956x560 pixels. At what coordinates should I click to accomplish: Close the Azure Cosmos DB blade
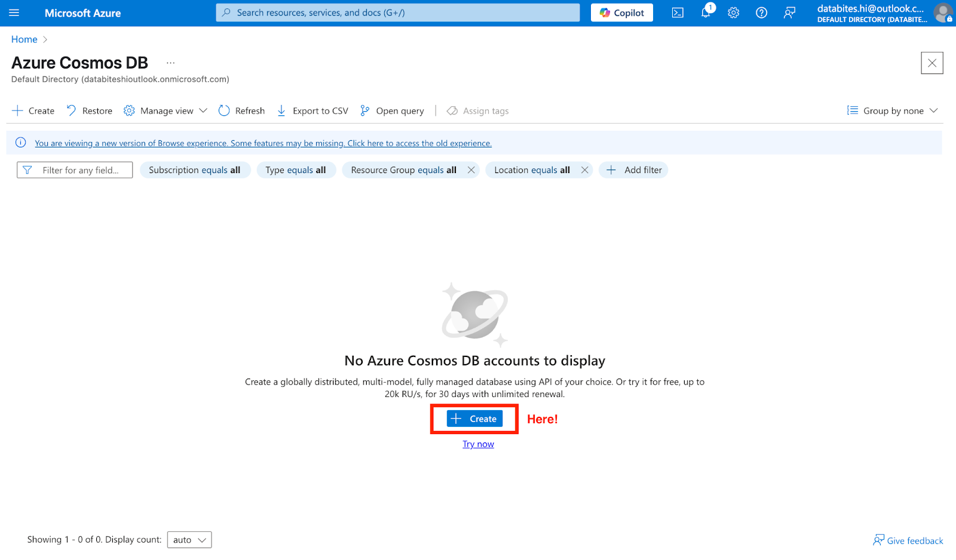[932, 63]
